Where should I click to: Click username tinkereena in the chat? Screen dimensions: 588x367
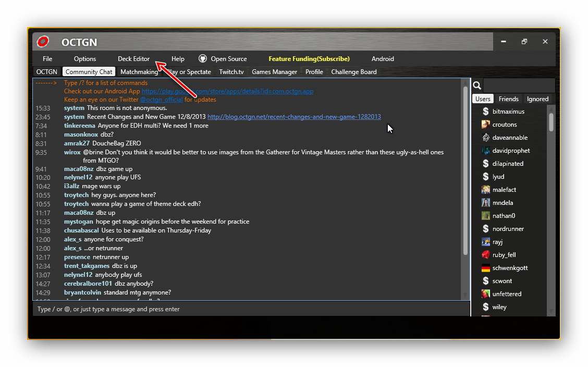[x=80, y=126]
